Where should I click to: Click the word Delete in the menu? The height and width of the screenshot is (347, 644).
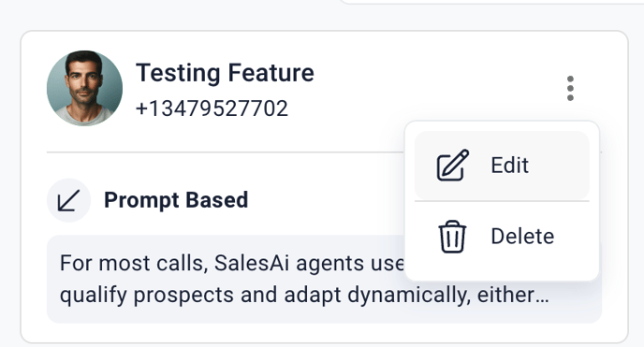click(522, 237)
